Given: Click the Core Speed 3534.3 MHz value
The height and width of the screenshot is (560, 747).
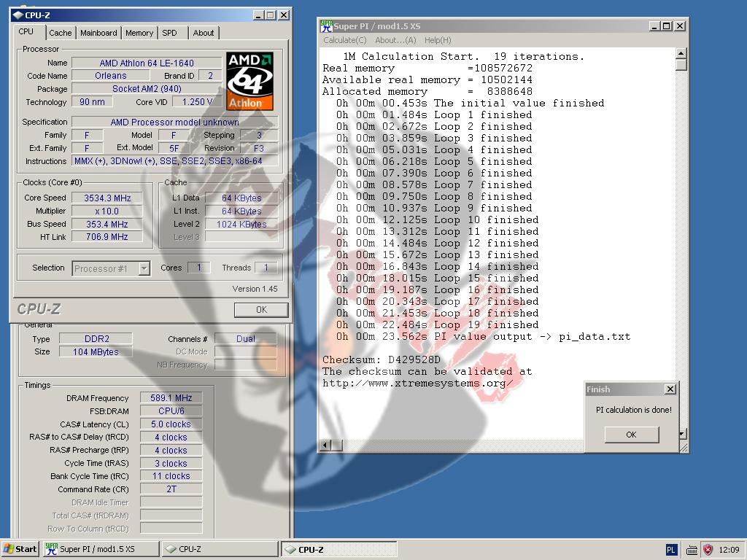Looking at the screenshot, I should (107, 198).
